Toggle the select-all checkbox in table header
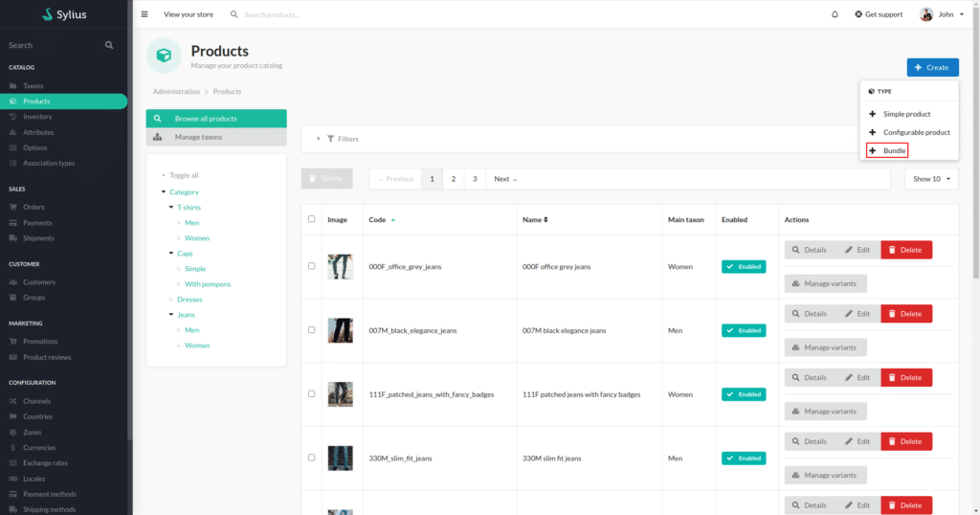Image resolution: width=980 pixels, height=515 pixels. (x=311, y=219)
